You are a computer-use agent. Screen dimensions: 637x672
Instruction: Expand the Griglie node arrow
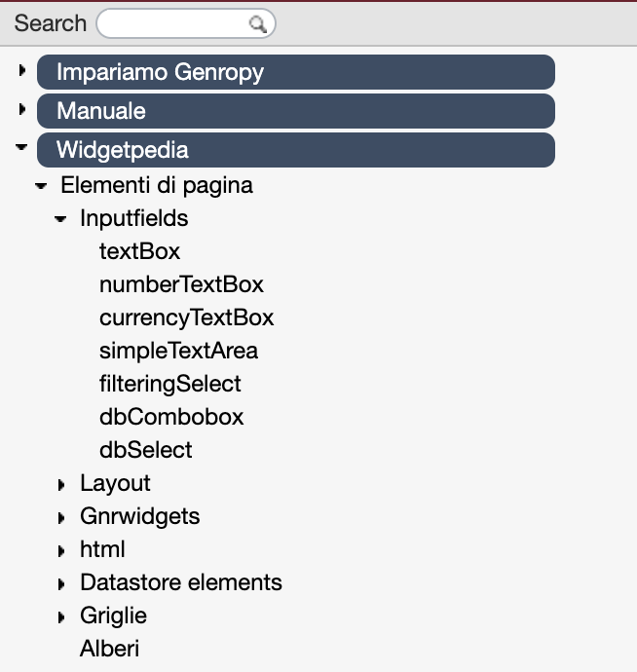(61, 617)
